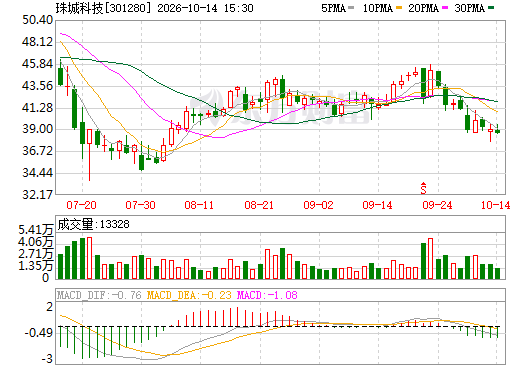520x365 pixels.
Task: Click the 10PMA legend label
Action: point(377,8)
